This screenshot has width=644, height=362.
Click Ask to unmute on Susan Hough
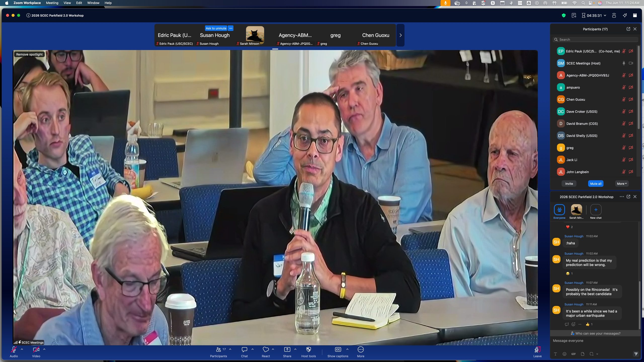pos(216,28)
